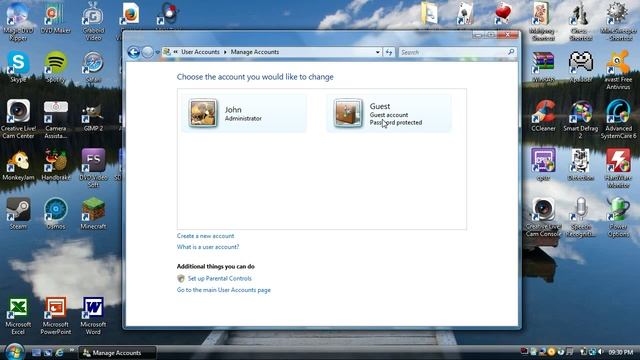Show desktop via Quick Launch icon
This screenshot has height=360, width=640.
(x=36, y=352)
